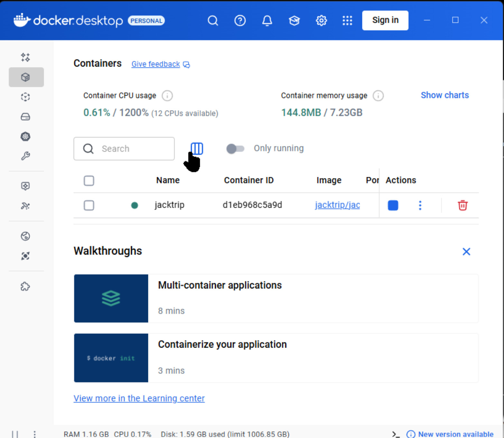The image size is (504, 438).
Task: Open the jacktrip/jac image link
Action: pyautogui.click(x=337, y=205)
